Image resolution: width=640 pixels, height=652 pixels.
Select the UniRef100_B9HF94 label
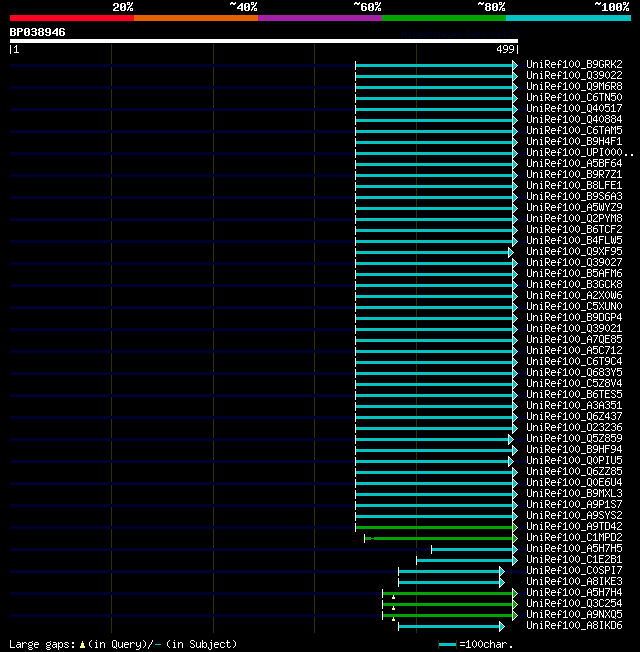point(574,449)
